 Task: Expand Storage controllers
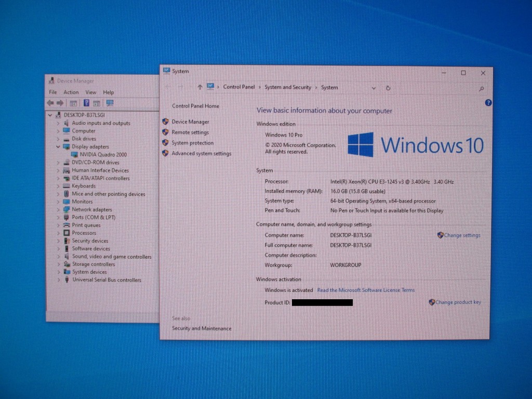coord(58,264)
